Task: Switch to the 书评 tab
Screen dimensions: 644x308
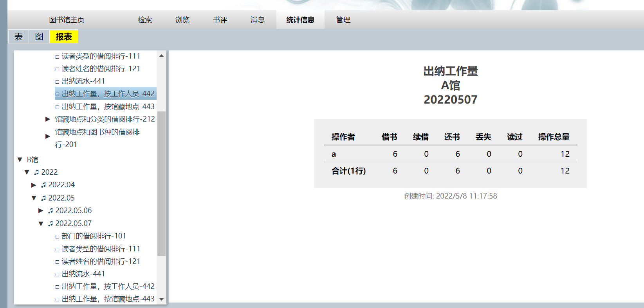Action: coord(220,20)
